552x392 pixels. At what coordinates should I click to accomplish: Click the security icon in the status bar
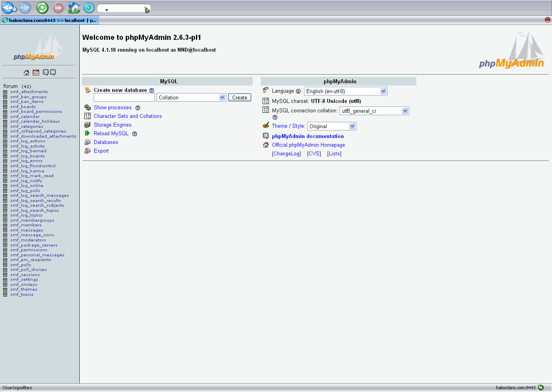541,388
